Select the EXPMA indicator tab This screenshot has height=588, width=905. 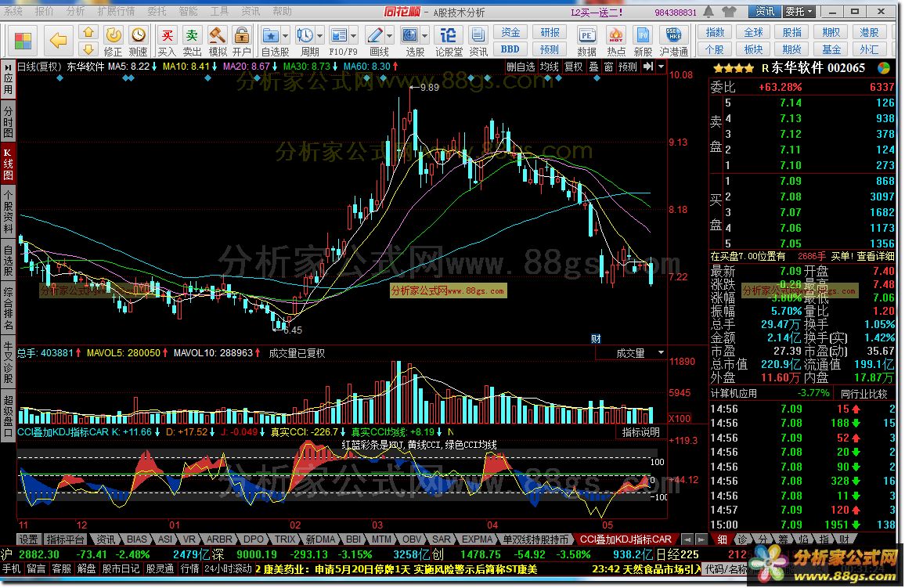(x=477, y=539)
